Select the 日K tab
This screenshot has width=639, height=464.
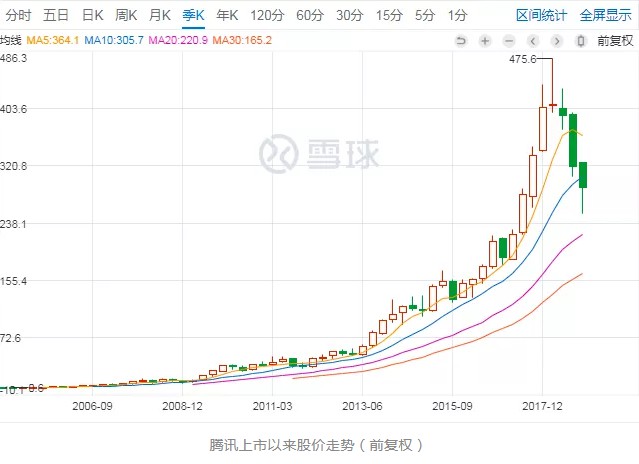coord(93,15)
